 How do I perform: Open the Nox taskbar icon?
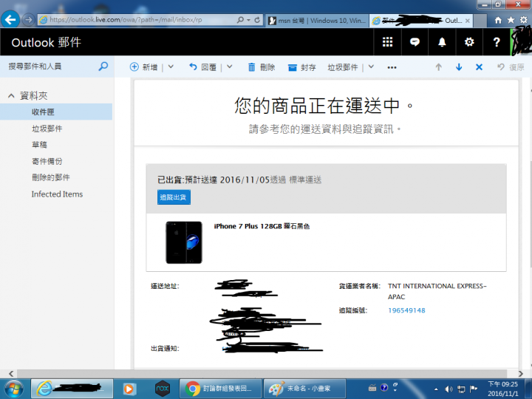(x=162, y=389)
